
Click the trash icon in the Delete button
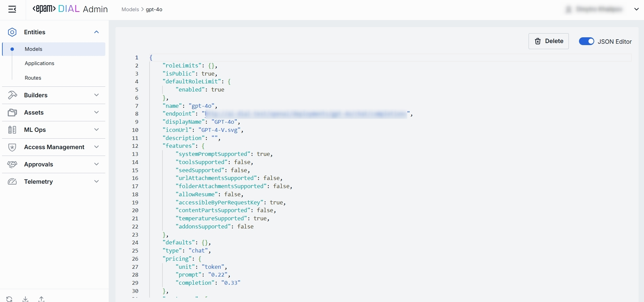pyautogui.click(x=538, y=41)
